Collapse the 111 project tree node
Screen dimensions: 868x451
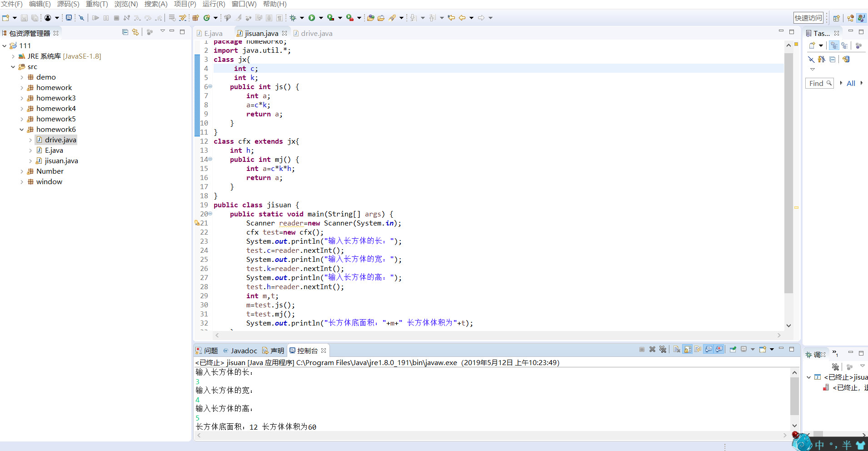click(5, 46)
